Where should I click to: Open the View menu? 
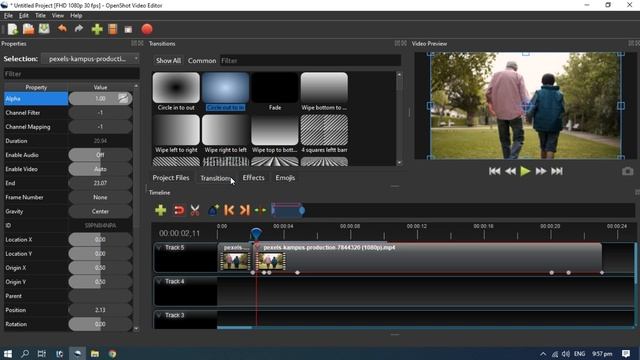(x=58, y=16)
